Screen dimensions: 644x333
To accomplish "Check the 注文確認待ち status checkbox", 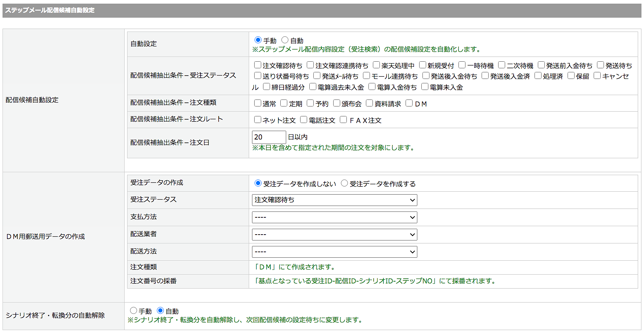I will tap(258, 65).
